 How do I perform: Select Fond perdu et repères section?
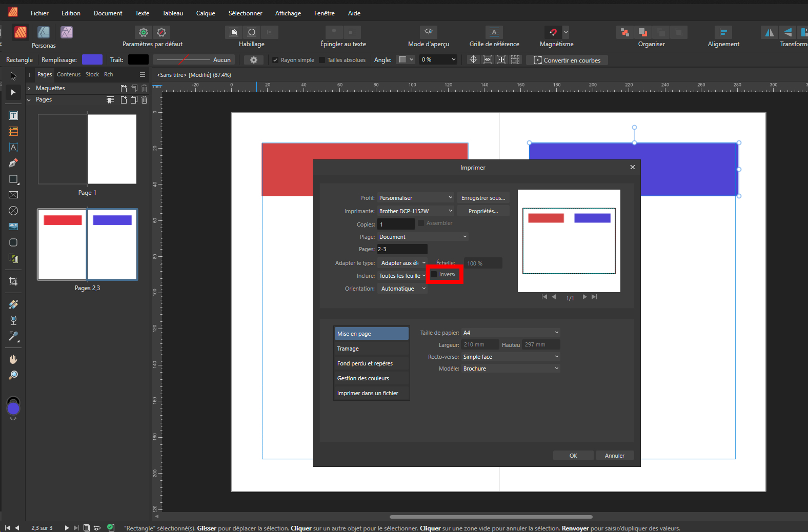click(x=372, y=363)
